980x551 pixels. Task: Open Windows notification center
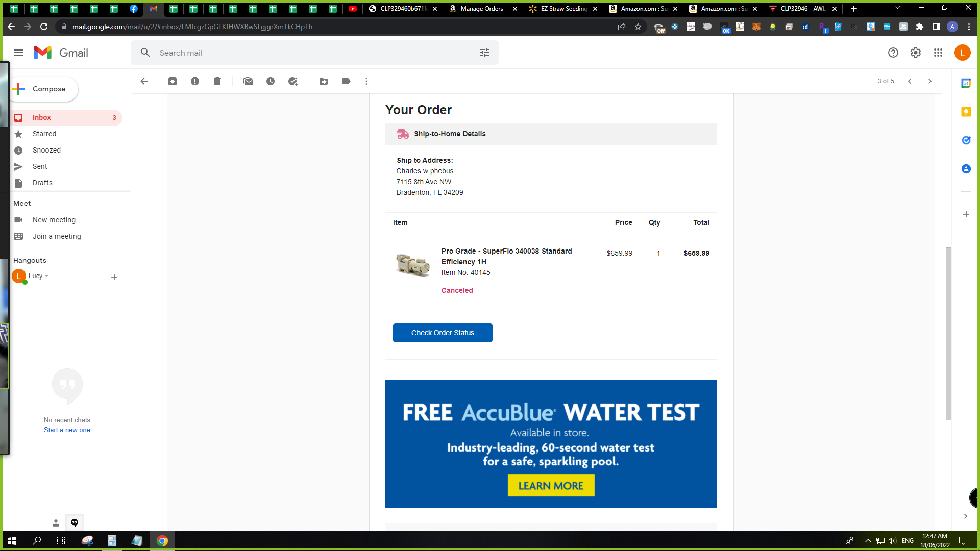tap(963, 541)
